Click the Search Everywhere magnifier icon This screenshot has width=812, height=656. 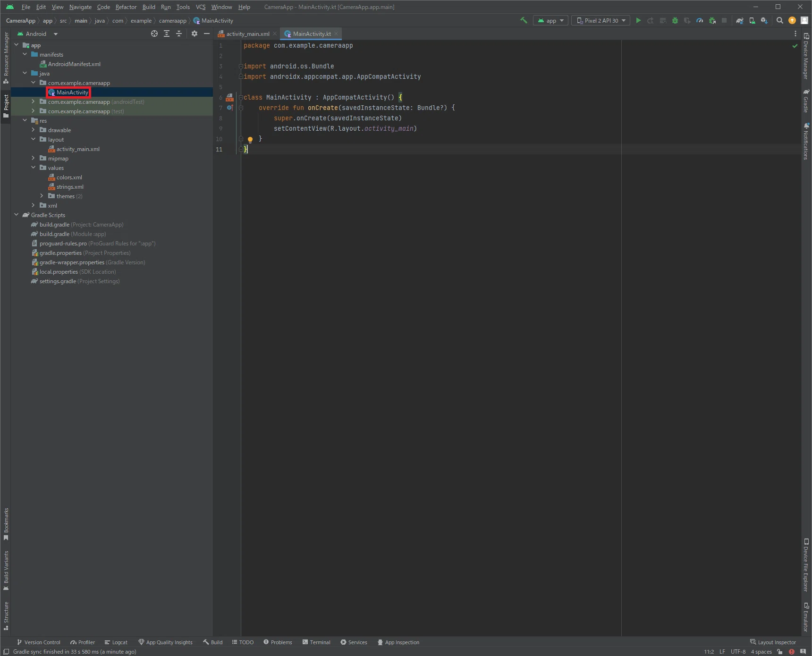click(780, 20)
